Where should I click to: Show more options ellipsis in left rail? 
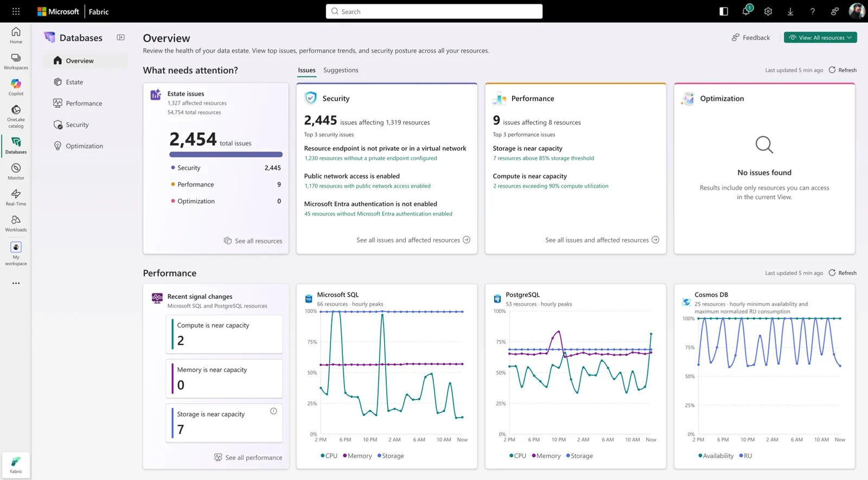(16, 283)
